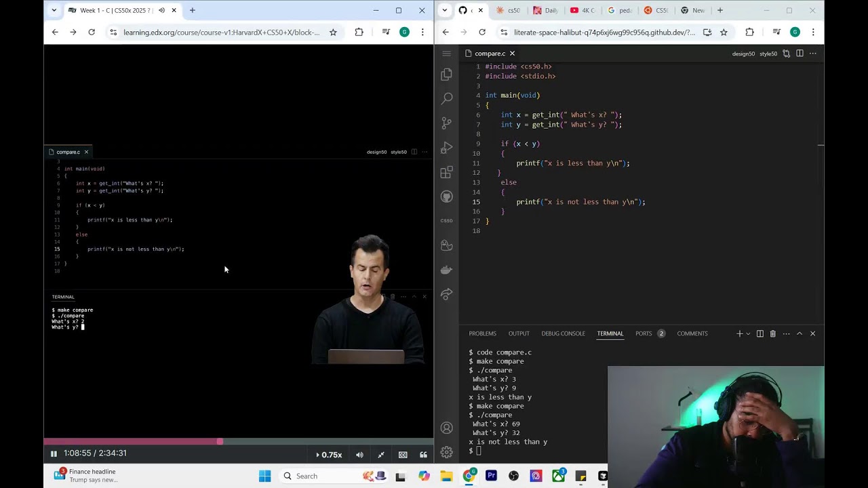Open Run and Debug view in activity bar

(446, 148)
